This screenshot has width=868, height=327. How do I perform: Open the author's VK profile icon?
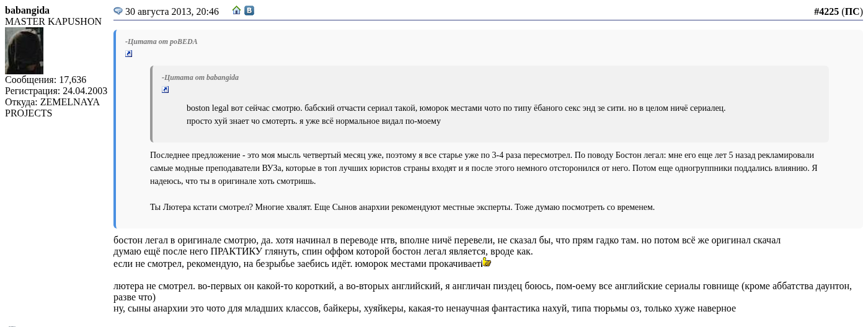[249, 11]
